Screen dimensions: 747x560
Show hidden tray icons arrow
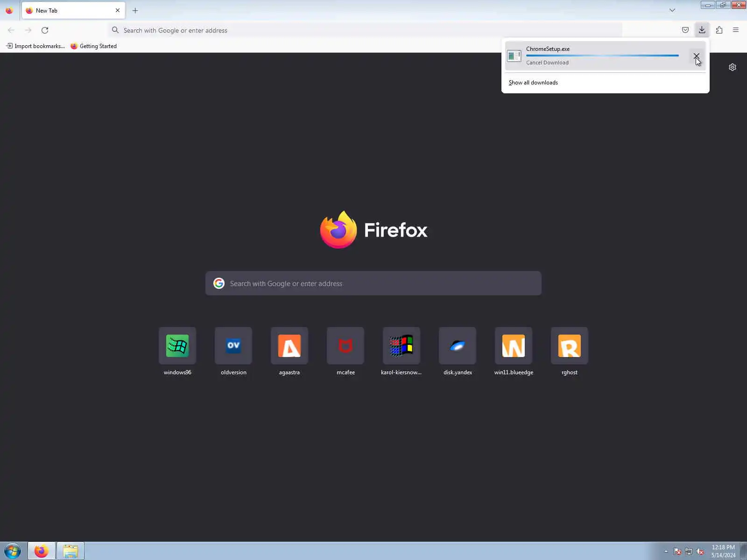[666, 552]
